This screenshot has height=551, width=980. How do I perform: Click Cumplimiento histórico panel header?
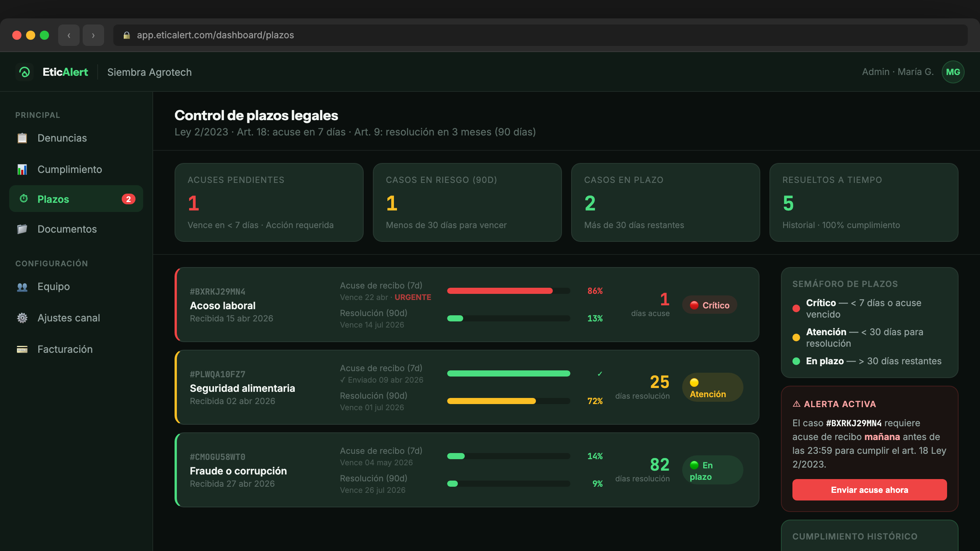(x=855, y=536)
